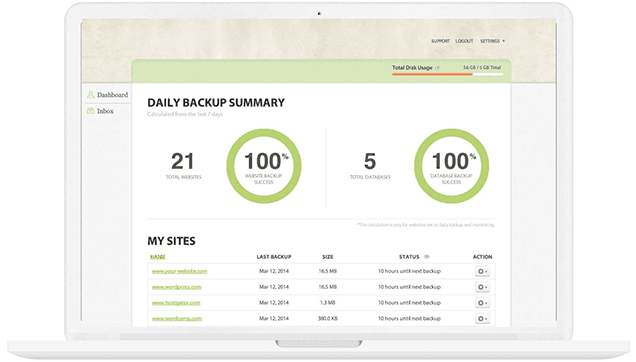This screenshot has height=362, width=636.
Task: Click the Total Disk Usage help icon
Action: 437,68
